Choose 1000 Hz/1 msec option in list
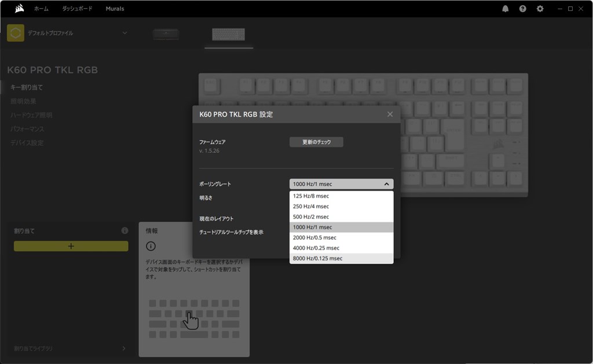Image resolution: width=593 pixels, height=364 pixels. 341,227
